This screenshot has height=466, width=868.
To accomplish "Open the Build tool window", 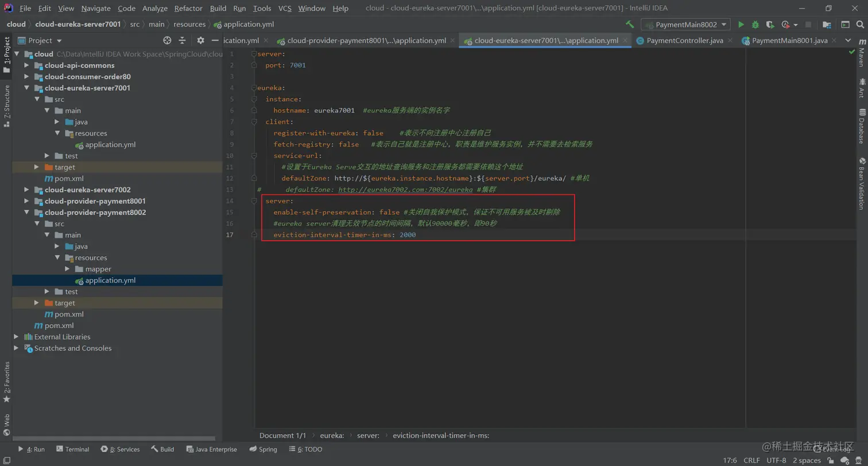I will tap(162, 449).
